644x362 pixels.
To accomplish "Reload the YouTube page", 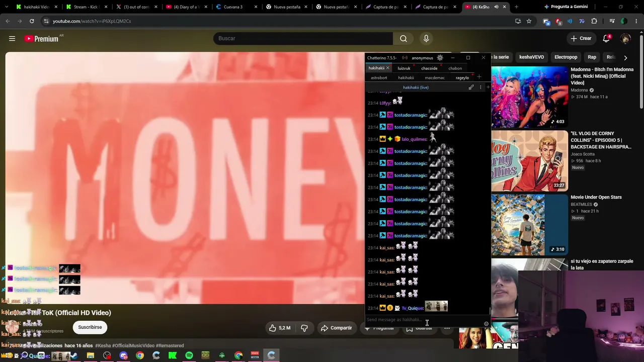I will pyautogui.click(x=32, y=21).
